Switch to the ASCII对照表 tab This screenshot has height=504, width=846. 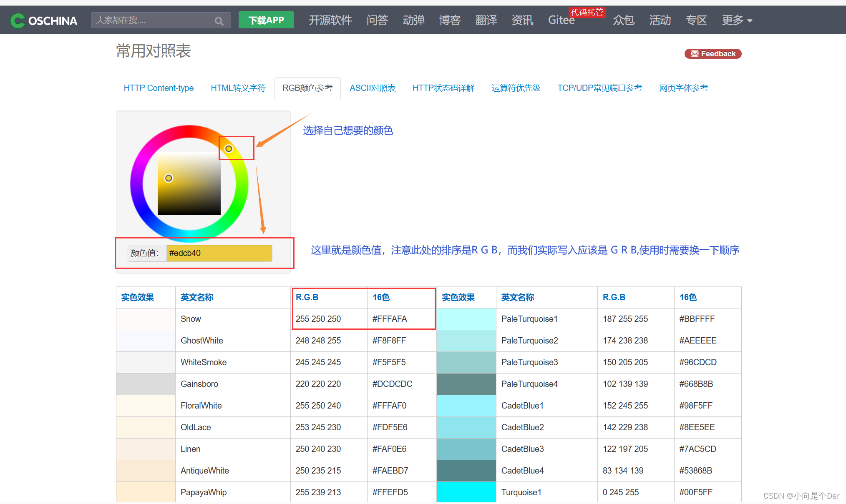(x=372, y=88)
